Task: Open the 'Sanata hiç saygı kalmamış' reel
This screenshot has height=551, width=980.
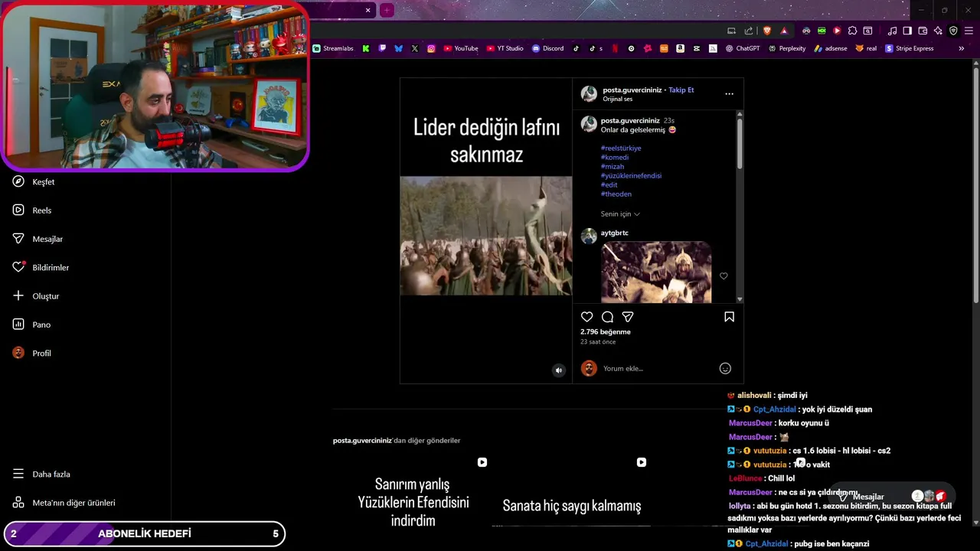Action: 572,491
